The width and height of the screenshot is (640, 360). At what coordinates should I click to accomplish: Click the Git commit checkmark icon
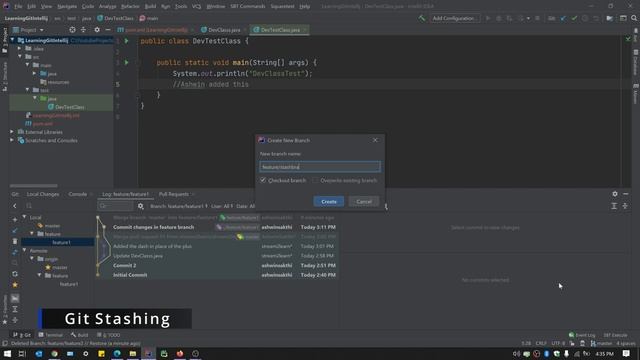pos(574,18)
